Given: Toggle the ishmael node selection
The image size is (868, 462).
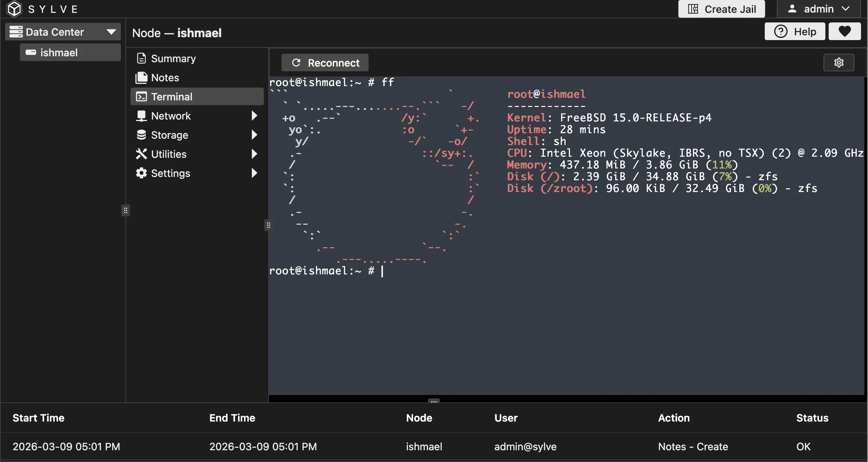Looking at the screenshot, I should (x=70, y=52).
